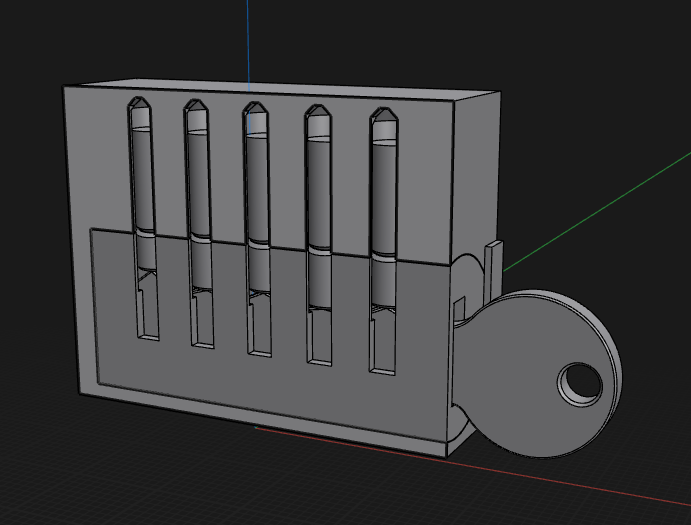Screen dimensions: 691x525
Task: Select the middle pin chamber of the five
Action: pyautogui.click(x=257, y=229)
